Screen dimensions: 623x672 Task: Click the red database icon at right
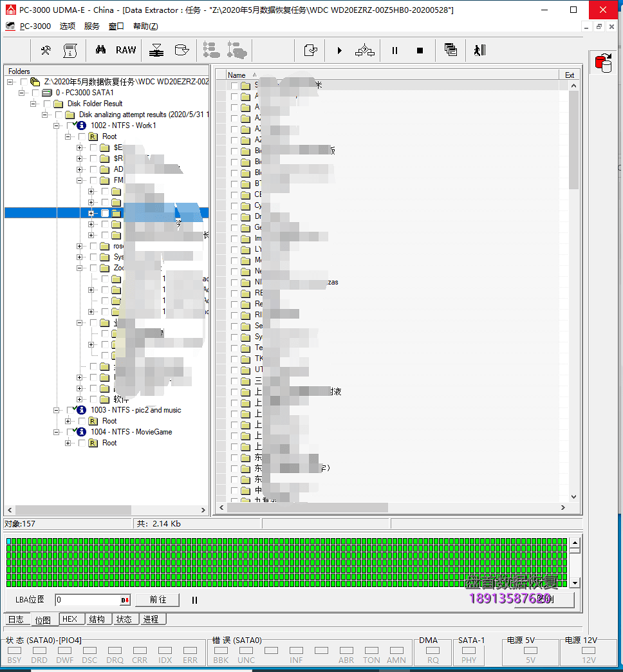[603, 63]
